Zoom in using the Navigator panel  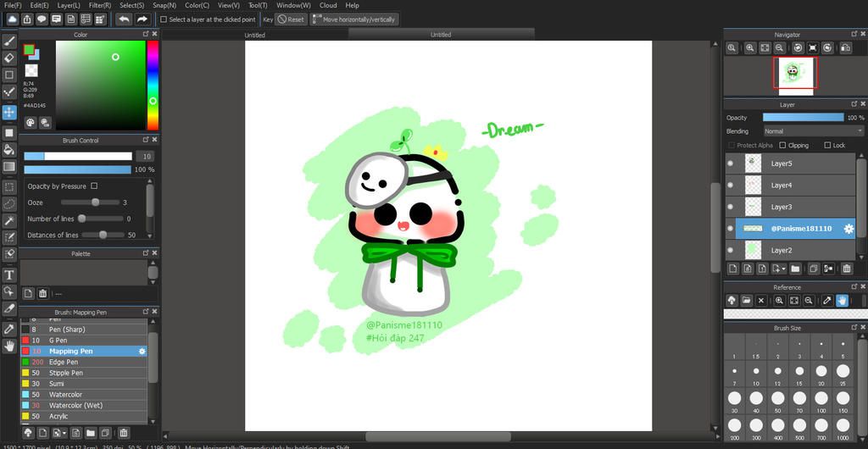click(x=749, y=48)
